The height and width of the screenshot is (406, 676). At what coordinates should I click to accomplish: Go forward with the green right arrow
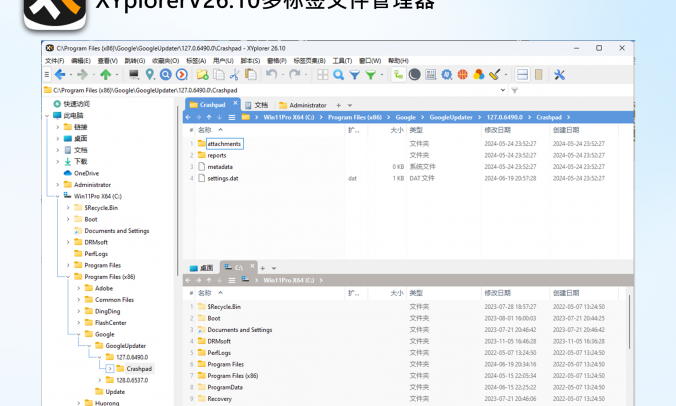coord(82,75)
